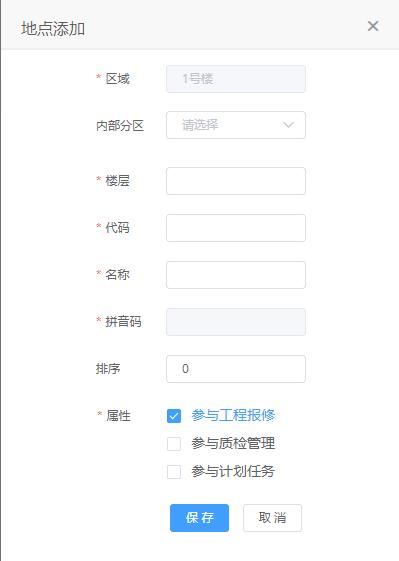Uncheck the 参与工程报修 checkbox box
Screen dimensions: 399x561
coord(174,416)
